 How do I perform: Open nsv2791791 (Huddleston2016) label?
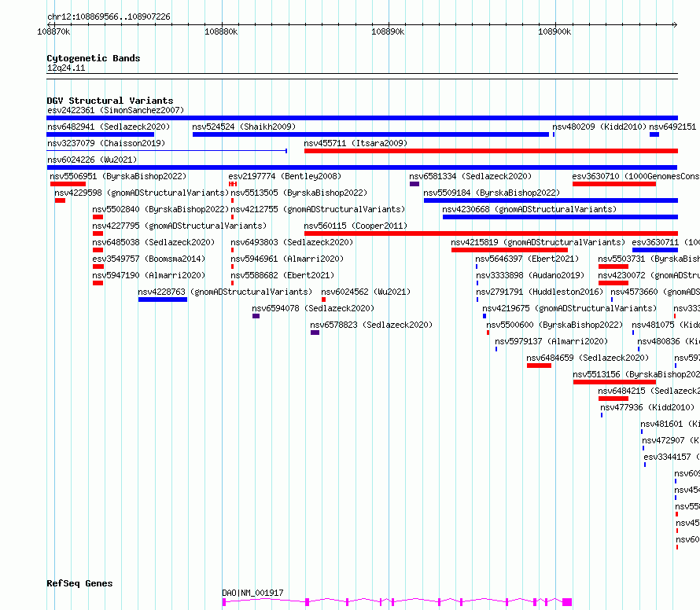click(x=540, y=292)
